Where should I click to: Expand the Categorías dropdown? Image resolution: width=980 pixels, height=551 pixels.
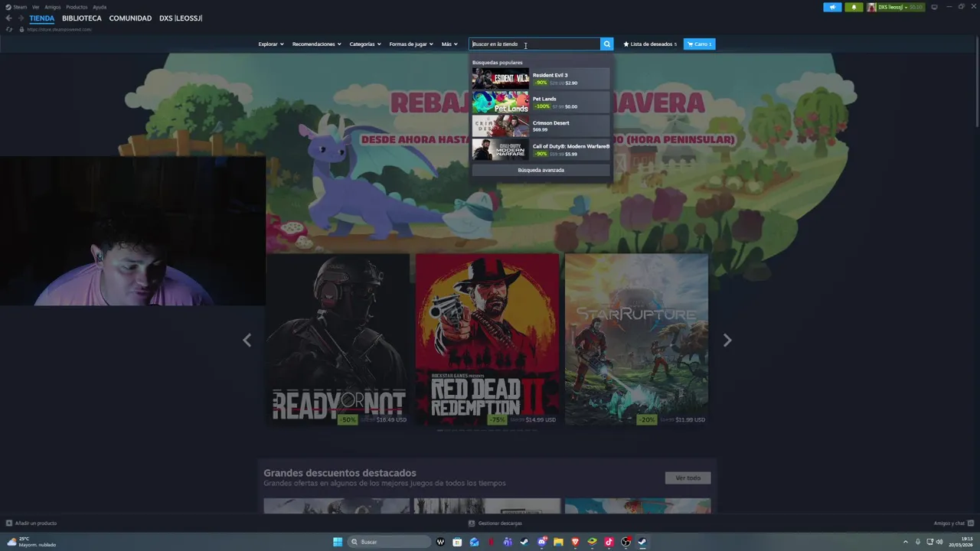365,44
